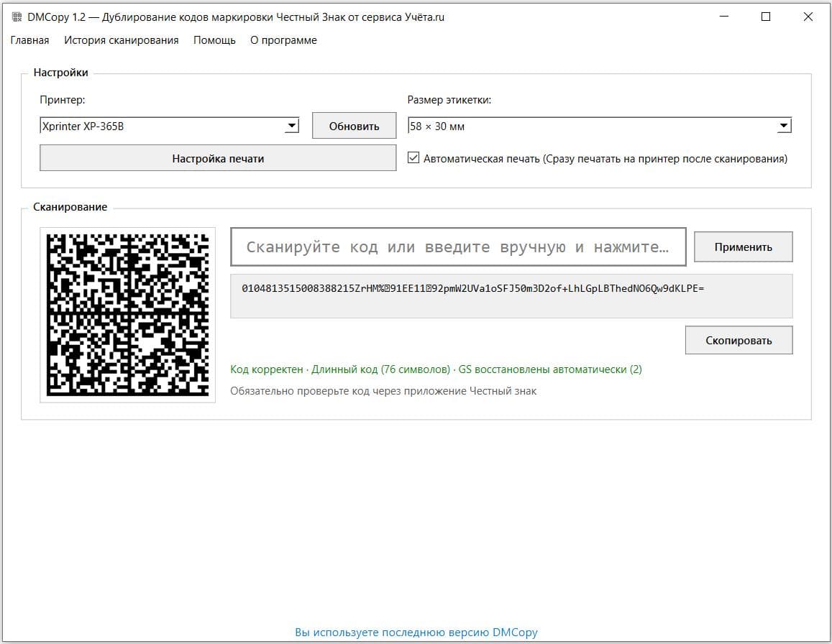
Task: Click the Обновить button
Action: (354, 126)
